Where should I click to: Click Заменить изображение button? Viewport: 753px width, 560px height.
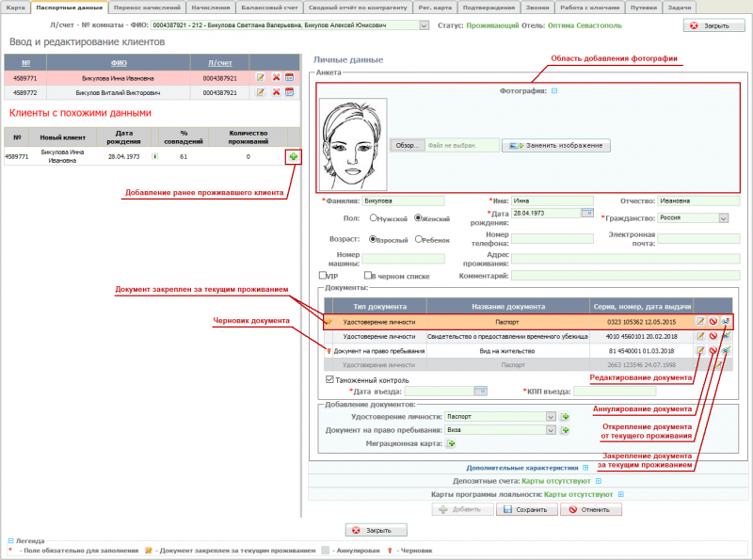point(556,146)
